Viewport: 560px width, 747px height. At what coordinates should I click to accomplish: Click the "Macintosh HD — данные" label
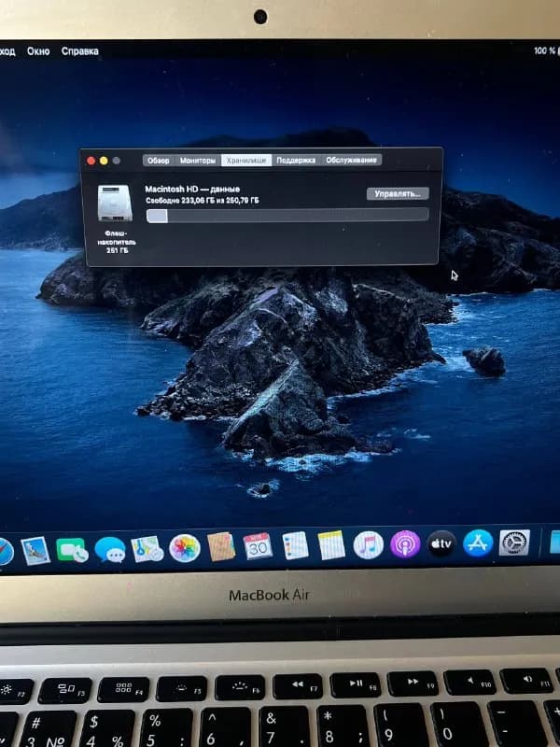pos(192,190)
